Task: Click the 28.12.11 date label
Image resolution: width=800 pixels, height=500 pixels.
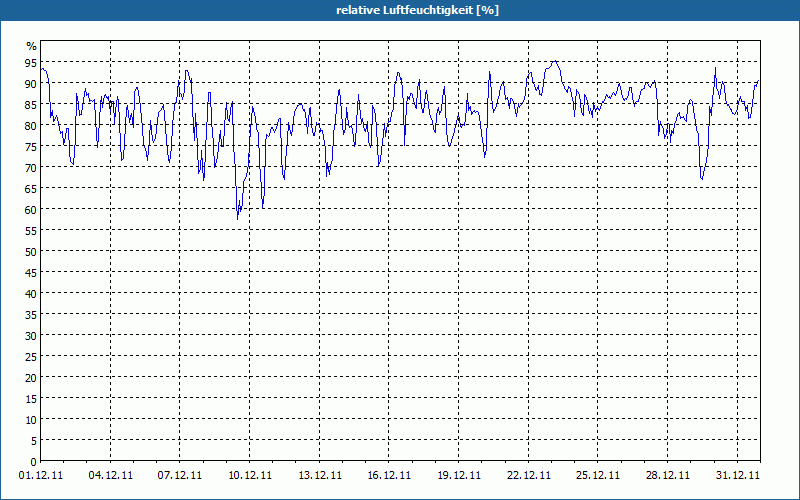Action: [x=667, y=475]
